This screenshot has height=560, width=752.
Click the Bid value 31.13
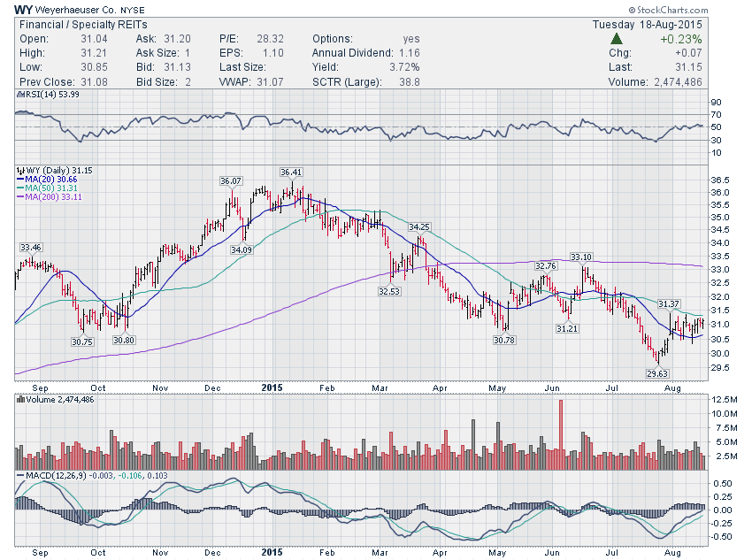point(177,67)
